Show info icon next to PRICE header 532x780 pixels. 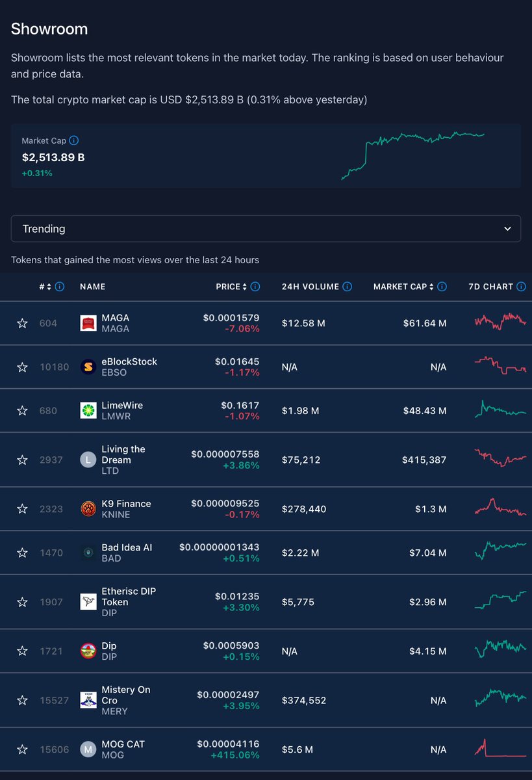click(x=255, y=287)
